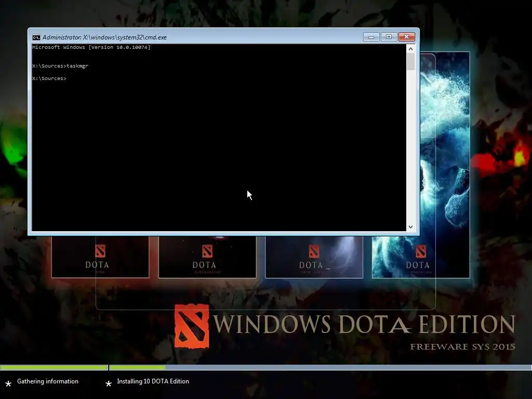
Task: Click the empty 'X:\Sources>' prompt line
Action: [x=49, y=78]
